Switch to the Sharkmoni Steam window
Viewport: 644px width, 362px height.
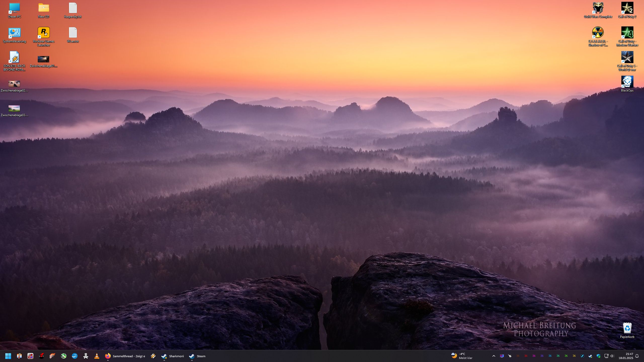173,356
